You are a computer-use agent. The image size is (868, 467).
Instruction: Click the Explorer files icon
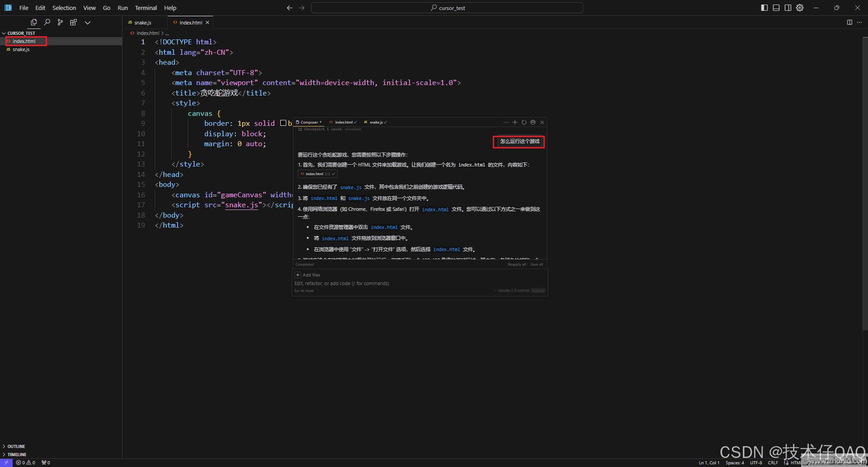tap(33, 22)
